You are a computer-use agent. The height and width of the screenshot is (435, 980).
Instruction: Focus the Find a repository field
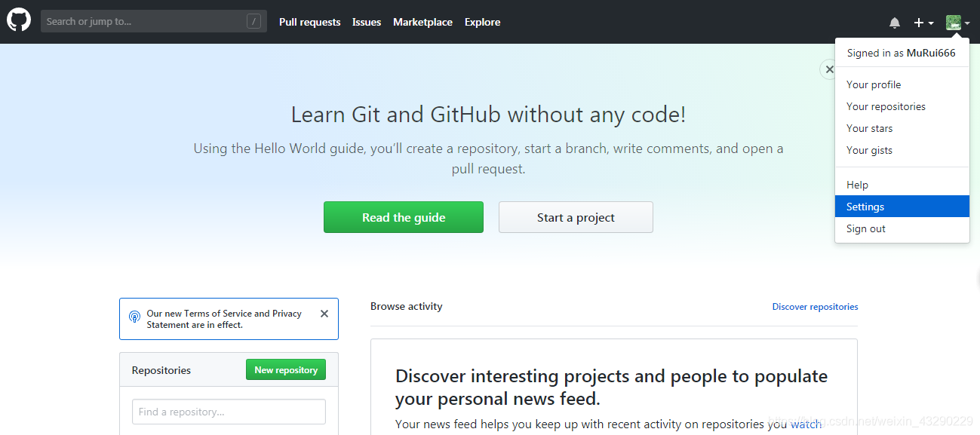click(x=229, y=412)
